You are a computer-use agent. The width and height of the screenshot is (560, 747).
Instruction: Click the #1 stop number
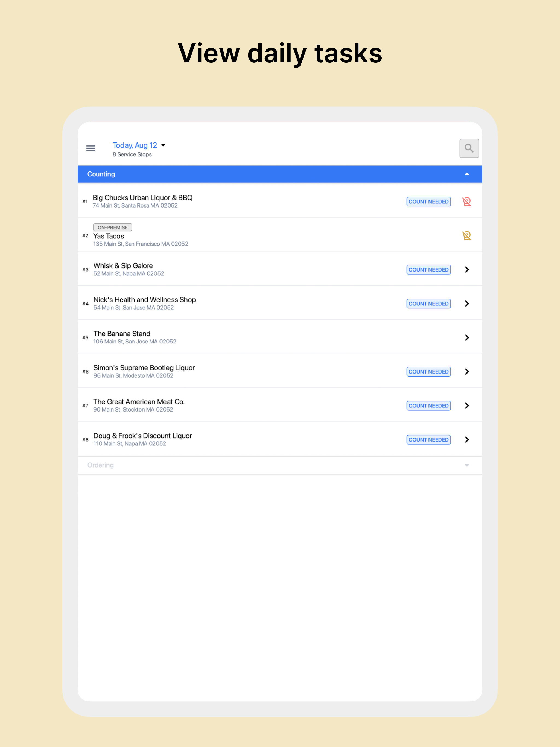(x=85, y=202)
